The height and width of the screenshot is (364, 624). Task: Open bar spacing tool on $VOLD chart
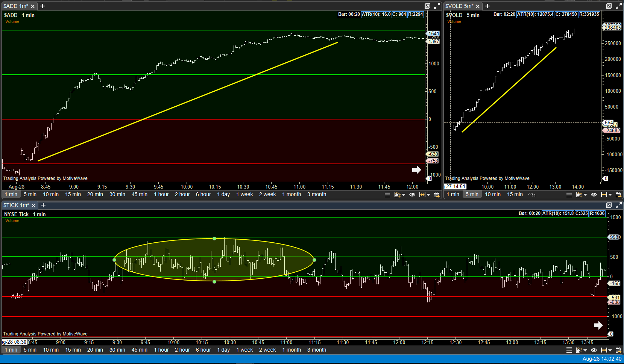[x=604, y=195]
